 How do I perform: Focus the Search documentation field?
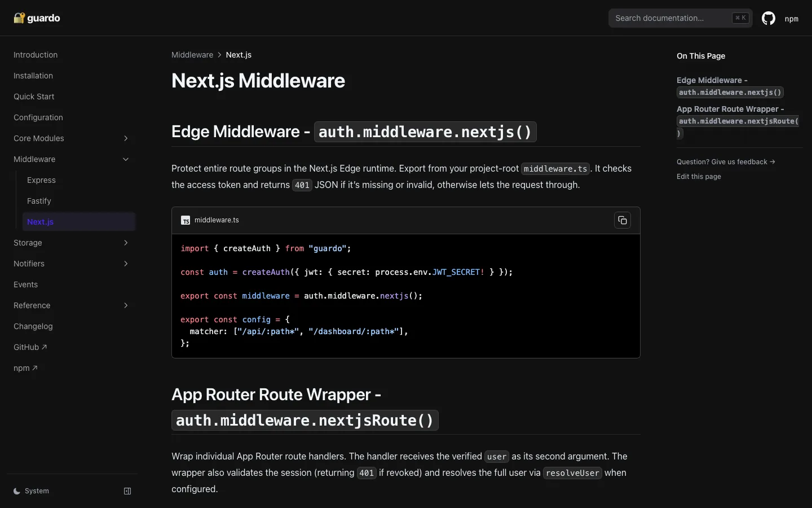pos(681,18)
